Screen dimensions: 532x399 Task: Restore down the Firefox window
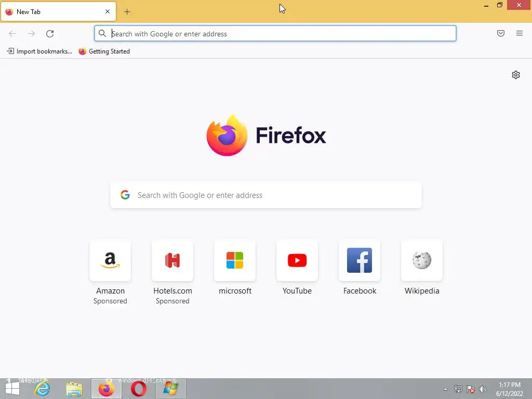(499, 5)
